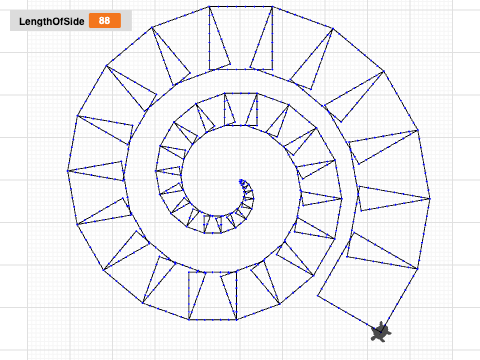Click the orange value 88 readout

(105, 21)
